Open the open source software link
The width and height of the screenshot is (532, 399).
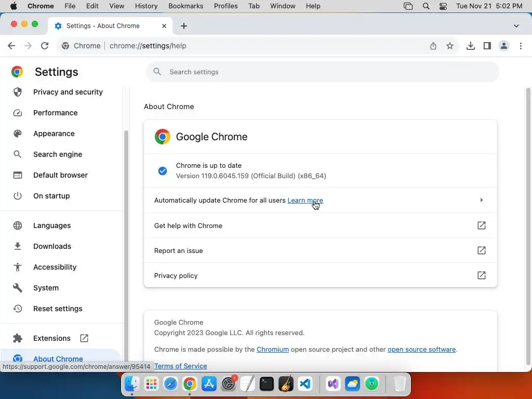(x=421, y=350)
